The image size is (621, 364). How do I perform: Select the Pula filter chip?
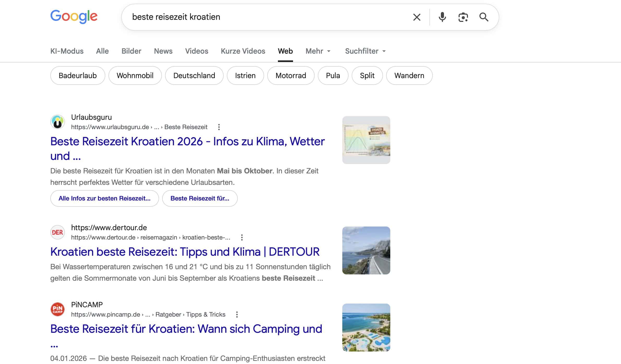point(333,76)
